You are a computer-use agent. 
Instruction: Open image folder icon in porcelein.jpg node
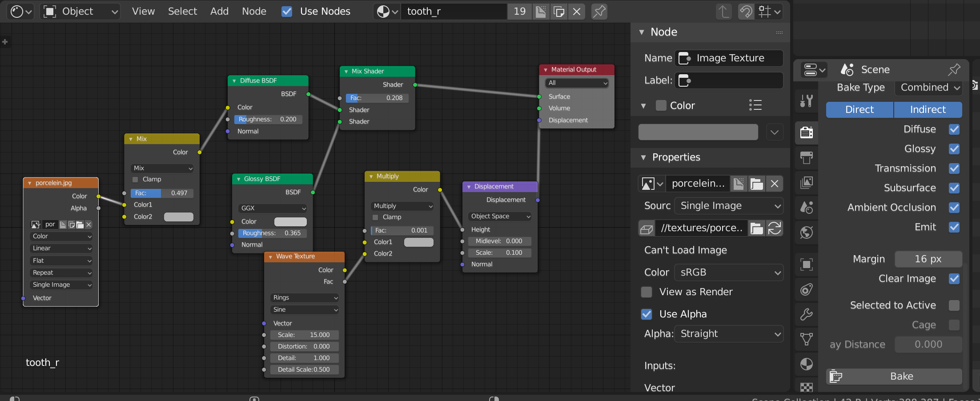coord(80,225)
